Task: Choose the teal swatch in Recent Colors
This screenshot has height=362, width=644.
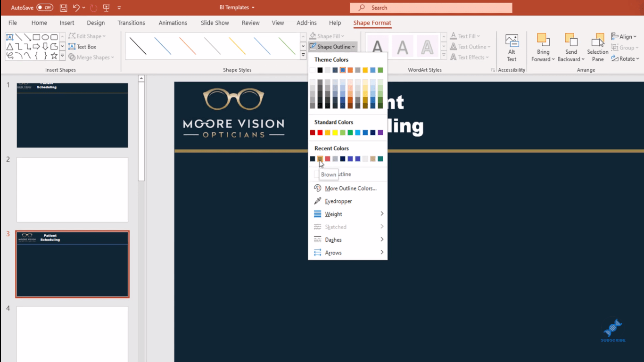Action: point(380,159)
